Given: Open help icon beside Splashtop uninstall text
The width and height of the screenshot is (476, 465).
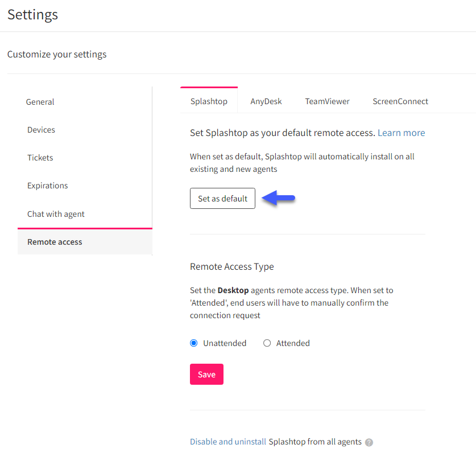Looking at the screenshot, I should 369,442.
